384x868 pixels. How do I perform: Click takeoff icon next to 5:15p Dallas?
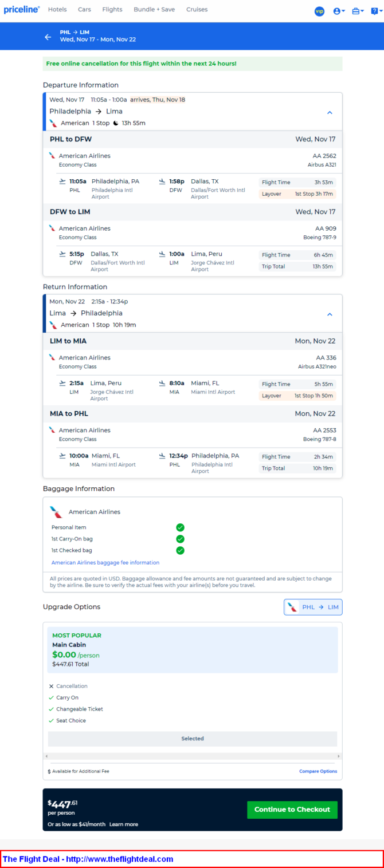62,254
